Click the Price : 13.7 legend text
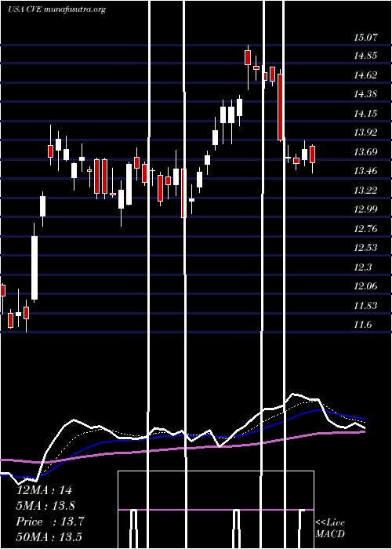This screenshot has height=549, width=392. tap(50, 522)
